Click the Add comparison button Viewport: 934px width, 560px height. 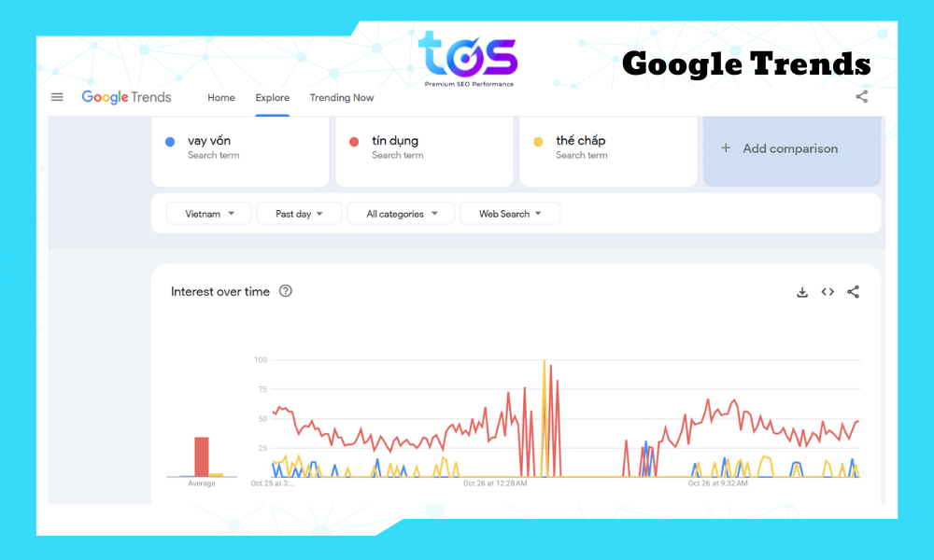coord(790,148)
